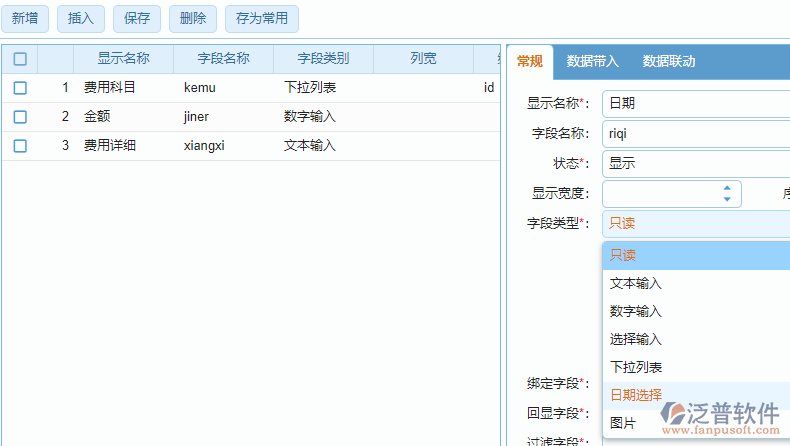Select 图片 in the dropdown list

point(696,423)
